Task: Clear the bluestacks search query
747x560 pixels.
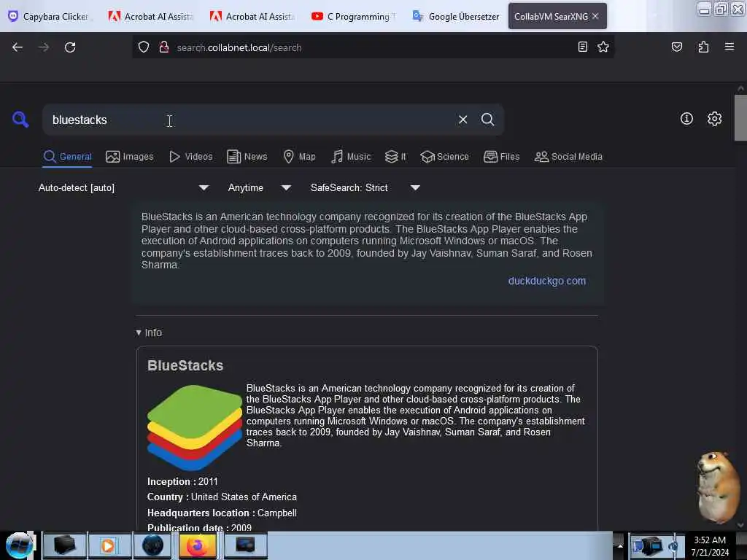Action: coord(462,120)
